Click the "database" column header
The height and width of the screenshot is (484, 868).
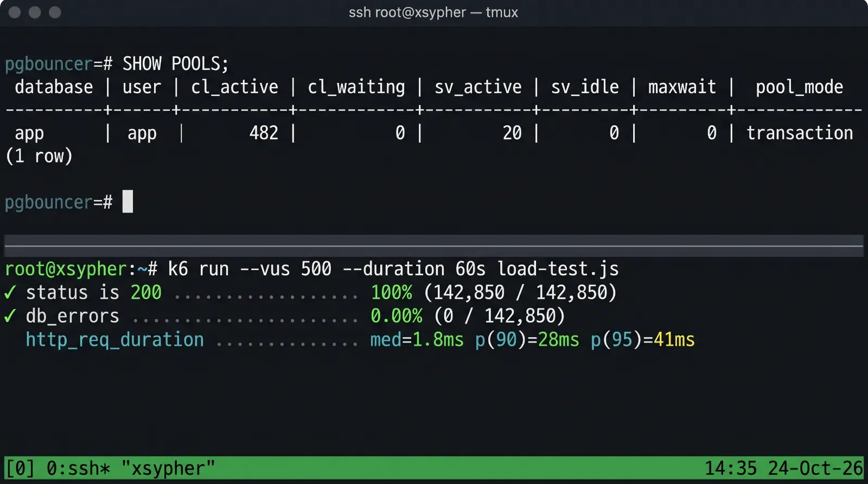click(x=54, y=87)
